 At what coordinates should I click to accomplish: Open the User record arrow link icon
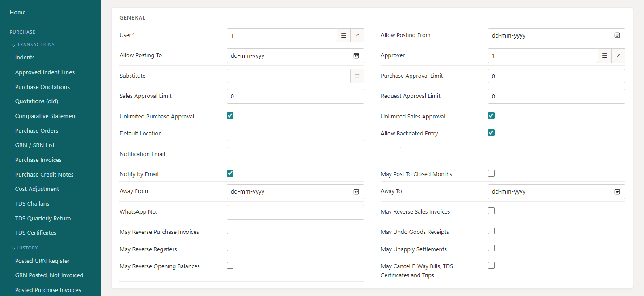tap(357, 35)
